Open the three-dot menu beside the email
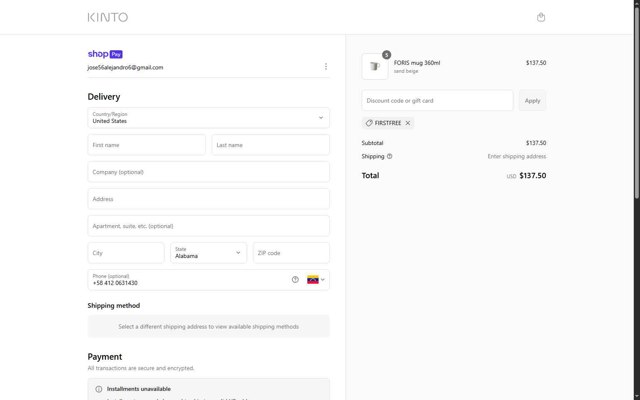Viewport: 640px width, 400px height. pos(326,66)
